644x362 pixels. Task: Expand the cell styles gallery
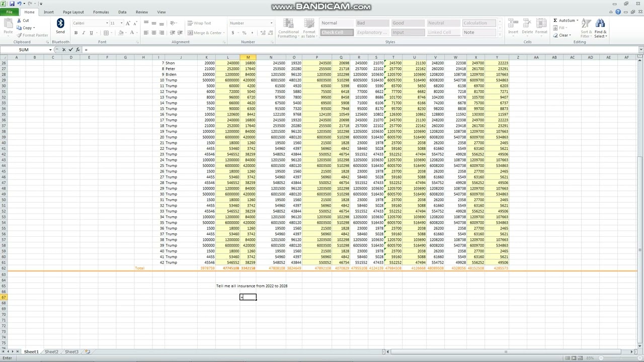pyautogui.click(x=500, y=34)
